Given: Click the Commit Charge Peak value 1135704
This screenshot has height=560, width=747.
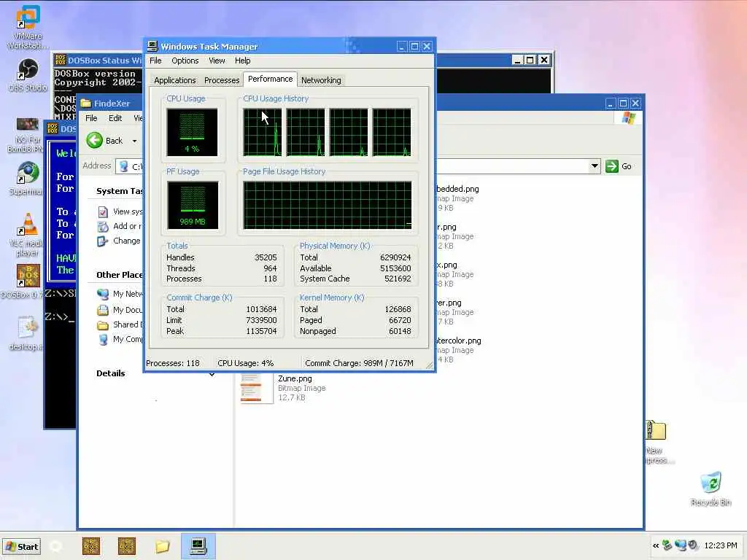Looking at the screenshot, I should point(261,332).
